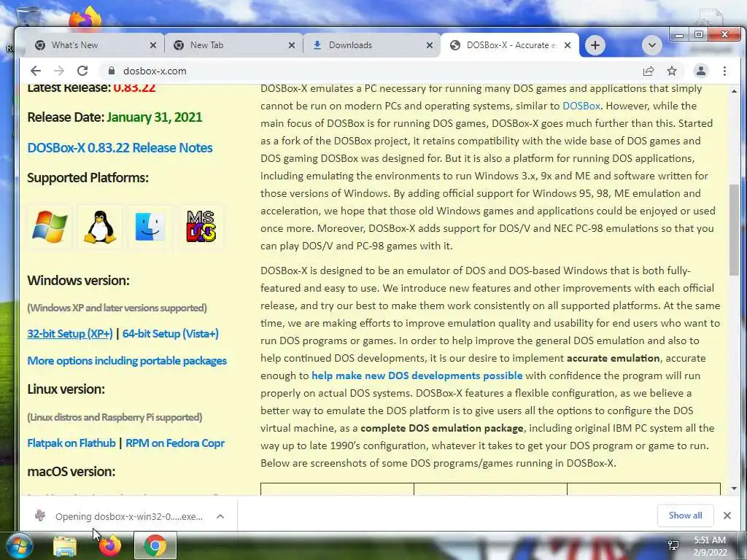Image resolution: width=747 pixels, height=560 pixels.
Task: Click the dosbox-x.com address bar
Action: (x=367, y=71)
